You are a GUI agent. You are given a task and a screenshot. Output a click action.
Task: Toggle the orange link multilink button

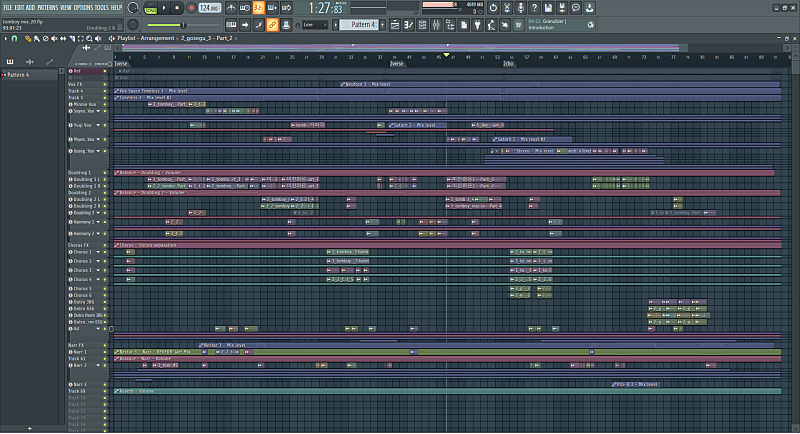click(272, 24)
